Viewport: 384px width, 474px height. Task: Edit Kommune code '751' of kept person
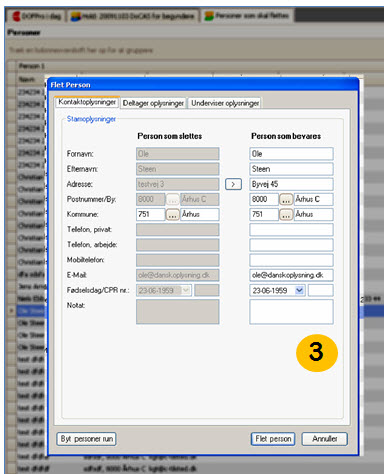(x=264, y=214)
